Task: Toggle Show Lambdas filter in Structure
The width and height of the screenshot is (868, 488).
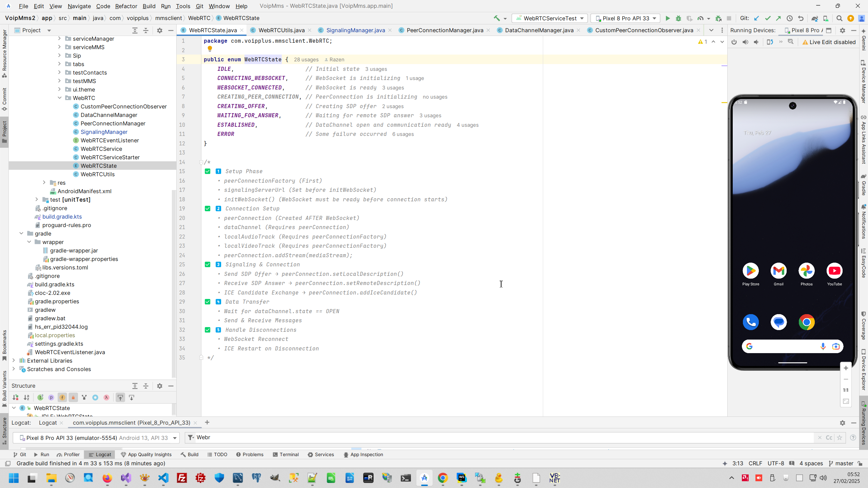Action: [x=106, y=398]
